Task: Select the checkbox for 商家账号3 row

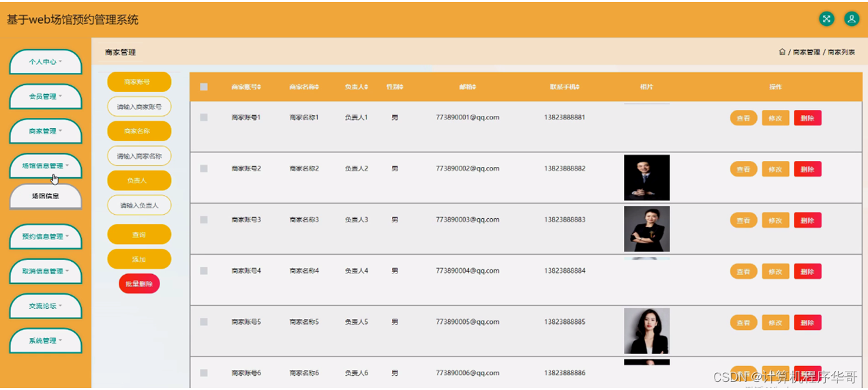Action: 204,220
